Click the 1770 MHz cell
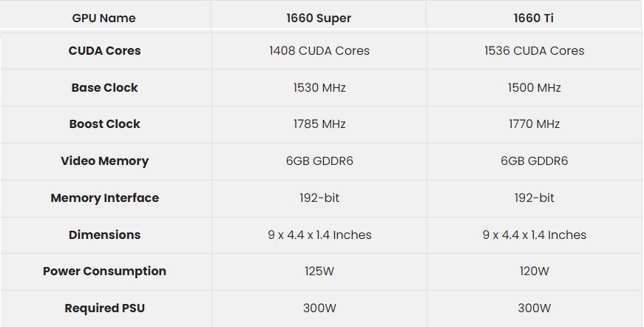 534,124
